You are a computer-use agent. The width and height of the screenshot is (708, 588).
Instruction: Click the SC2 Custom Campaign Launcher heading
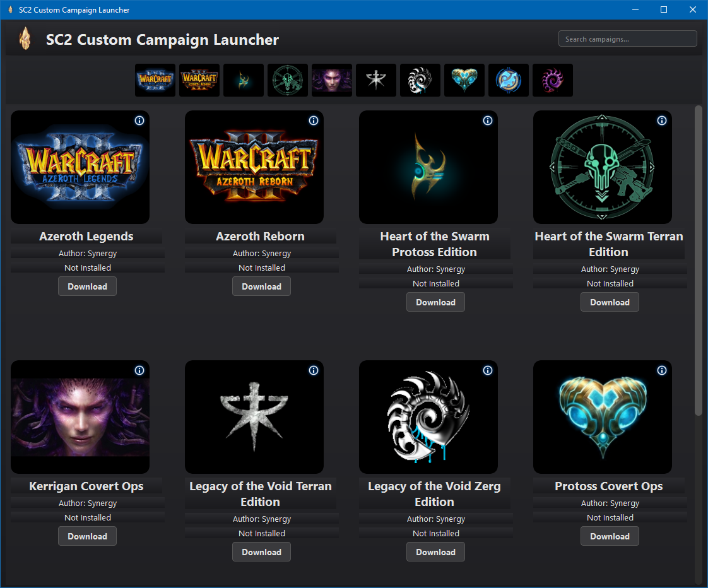[163, 40]
